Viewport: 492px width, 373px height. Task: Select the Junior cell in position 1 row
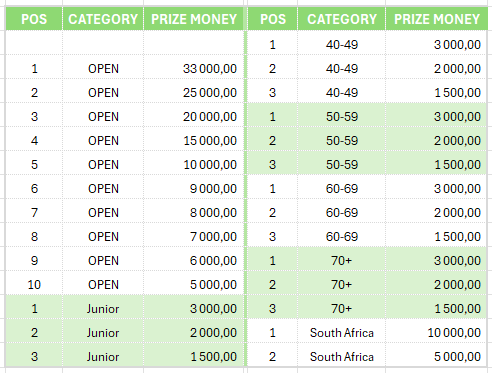103,309
